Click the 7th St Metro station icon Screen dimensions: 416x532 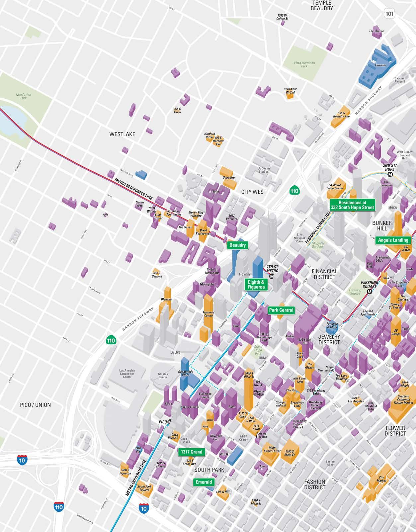(x=272, y=276)
